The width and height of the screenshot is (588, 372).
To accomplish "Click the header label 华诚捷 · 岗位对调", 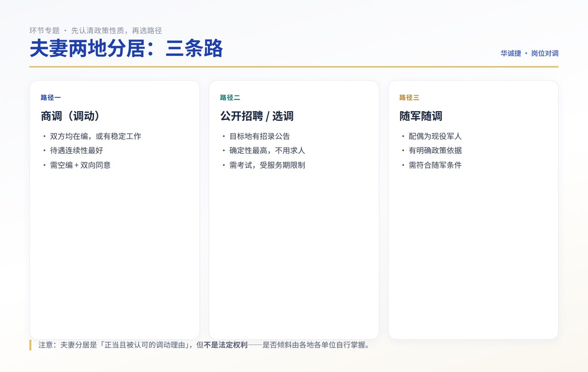I will 530,53.
